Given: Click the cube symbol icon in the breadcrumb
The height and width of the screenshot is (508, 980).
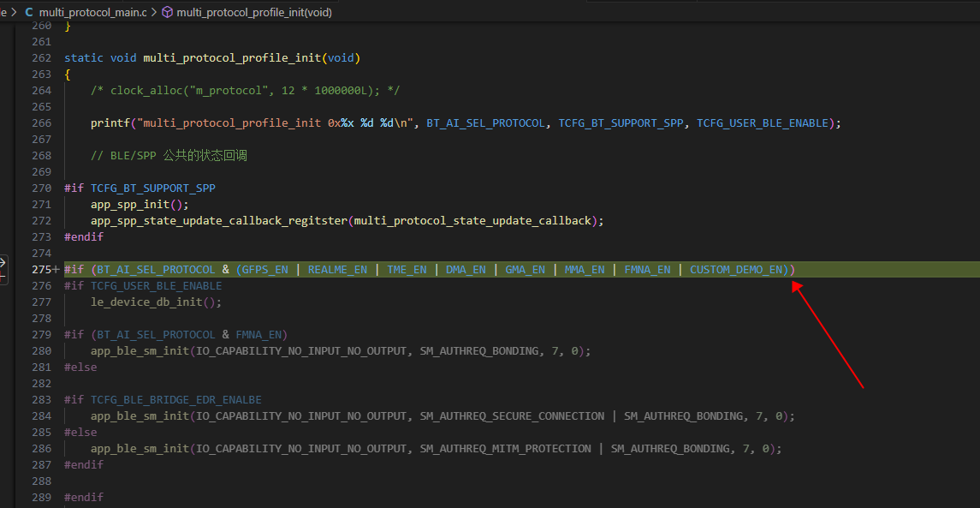Looking at the screenshot, I should (168, 12).
